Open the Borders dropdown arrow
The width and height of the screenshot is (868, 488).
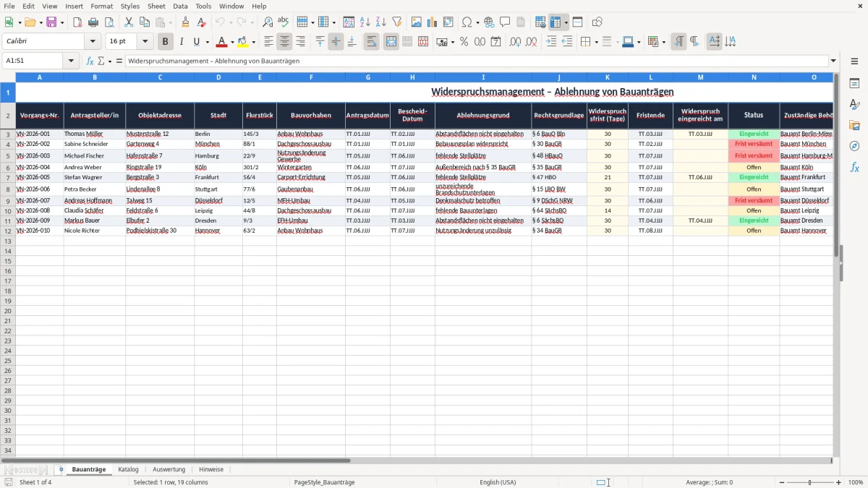tap(596, 42)
